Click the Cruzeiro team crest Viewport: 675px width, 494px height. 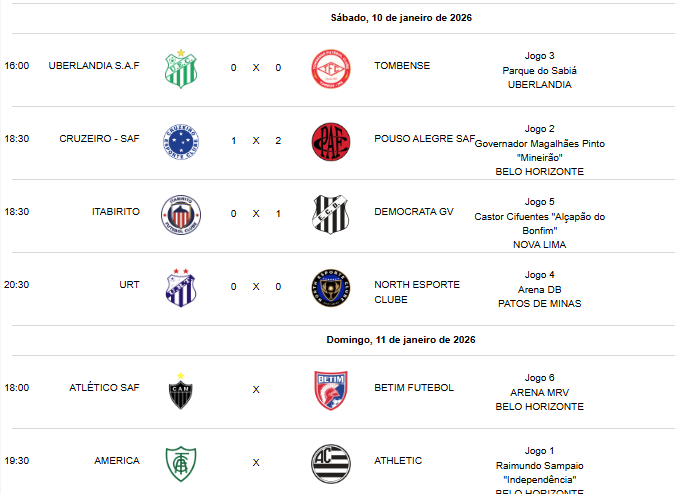[x=181, y=141]
